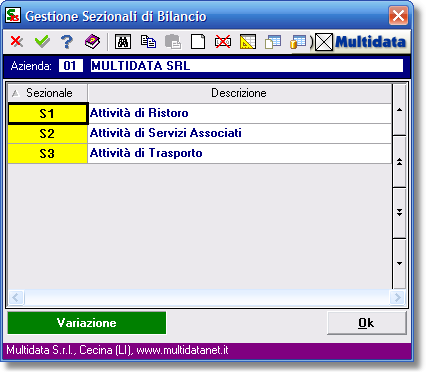Screen dimensions: 426x374
Task: Click the Descrizione column header
Action: click(x=239, y=93)
